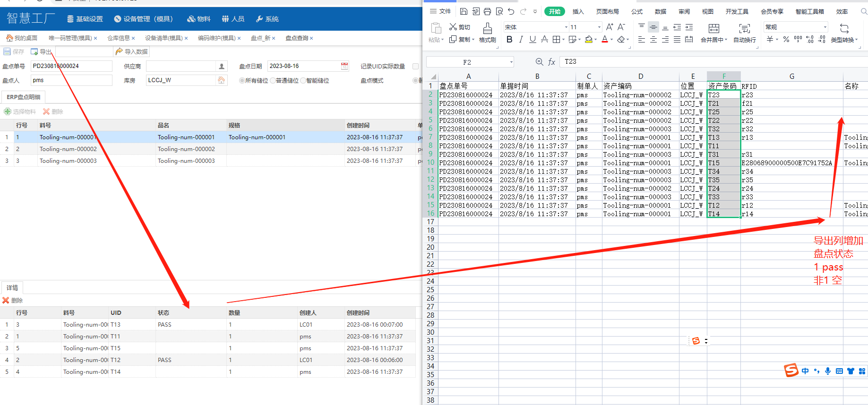Select the 普通储位 radio button
Viewport: 868px width, 405px height.
coord(273,81)
